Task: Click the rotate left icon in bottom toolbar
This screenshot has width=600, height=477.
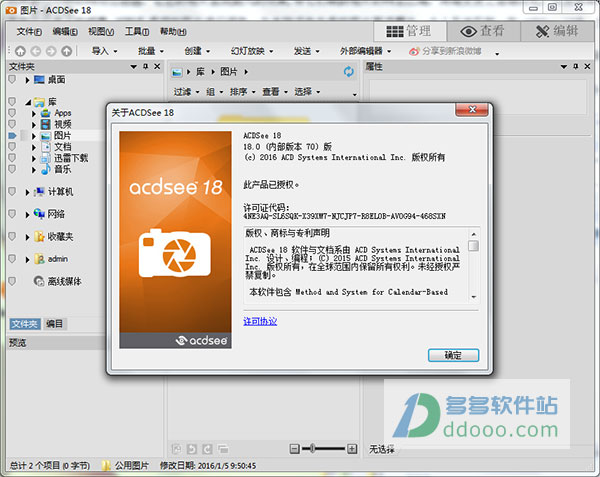Action: click(x=192, y=449)
